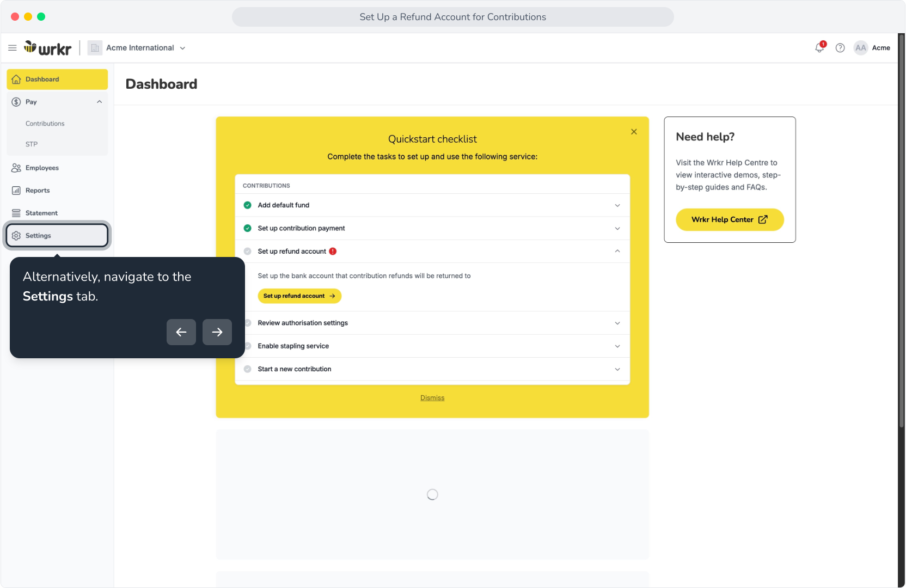
Task: Close the Quickstart checklist panel
Action: (x=634, y=132)
